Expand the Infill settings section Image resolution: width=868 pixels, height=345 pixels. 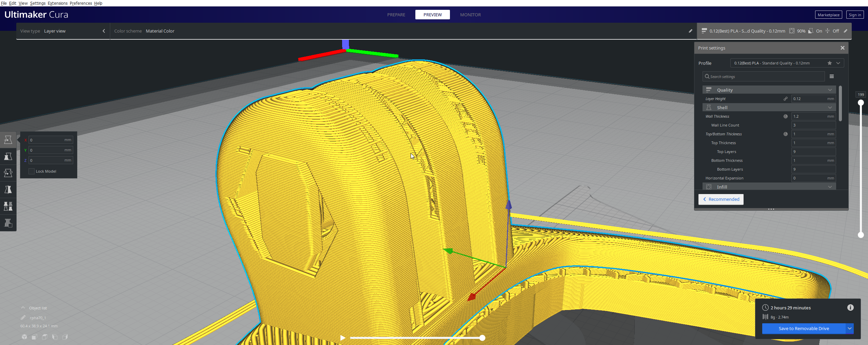click(830, 187)
